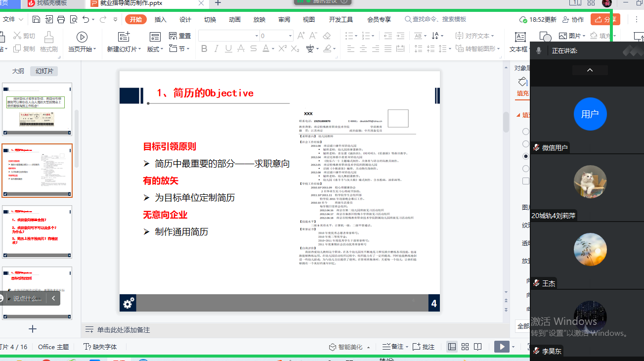Click the Save icon in quick access toolbar
The width and height of the screenshot is (644, 361).
tap(36, 20)
